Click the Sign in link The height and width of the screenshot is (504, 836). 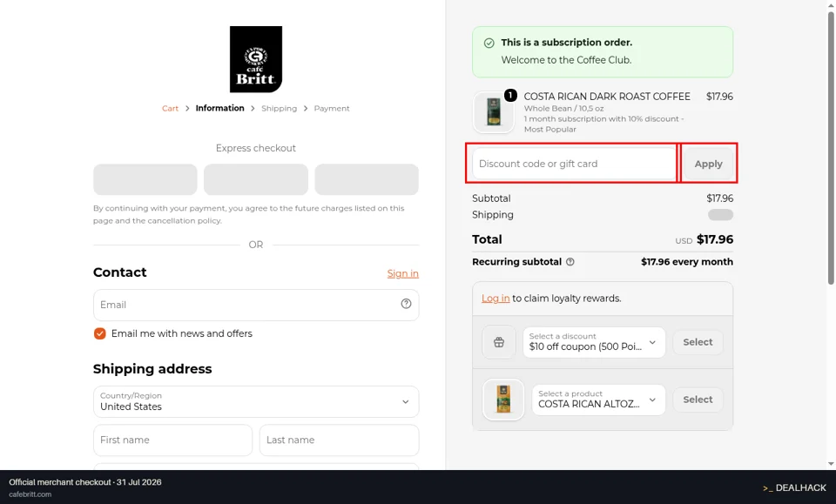pos(402,273)
